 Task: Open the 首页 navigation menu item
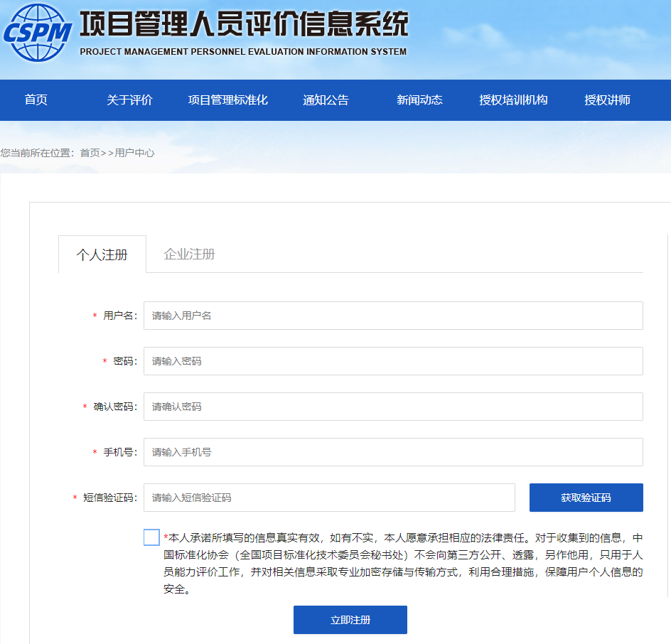(x=36, y=100)
